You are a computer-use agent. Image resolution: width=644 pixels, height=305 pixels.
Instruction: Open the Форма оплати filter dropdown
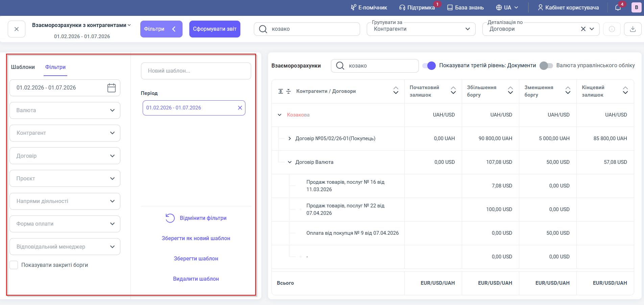(x=65, y=224)
